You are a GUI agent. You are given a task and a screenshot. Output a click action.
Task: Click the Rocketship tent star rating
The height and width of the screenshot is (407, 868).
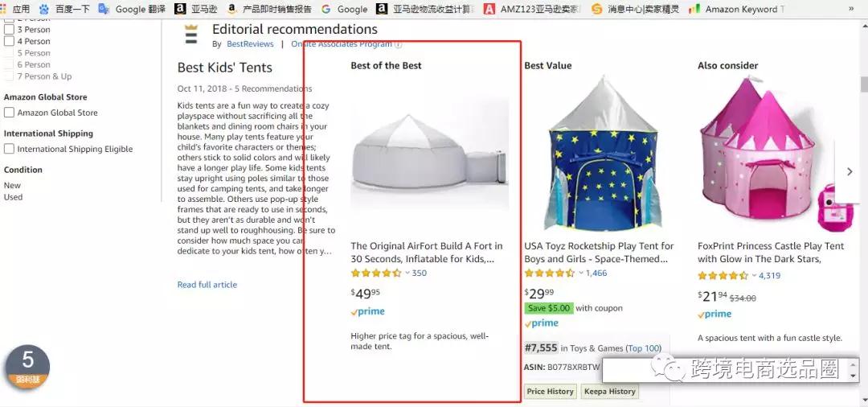(550, 273)
